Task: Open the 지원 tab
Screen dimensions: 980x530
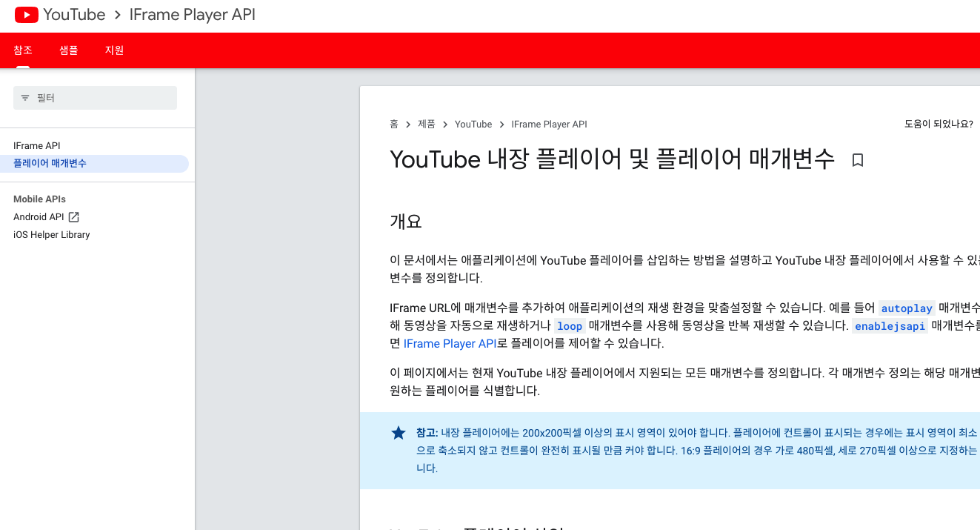Action: [x=114, y=50]
